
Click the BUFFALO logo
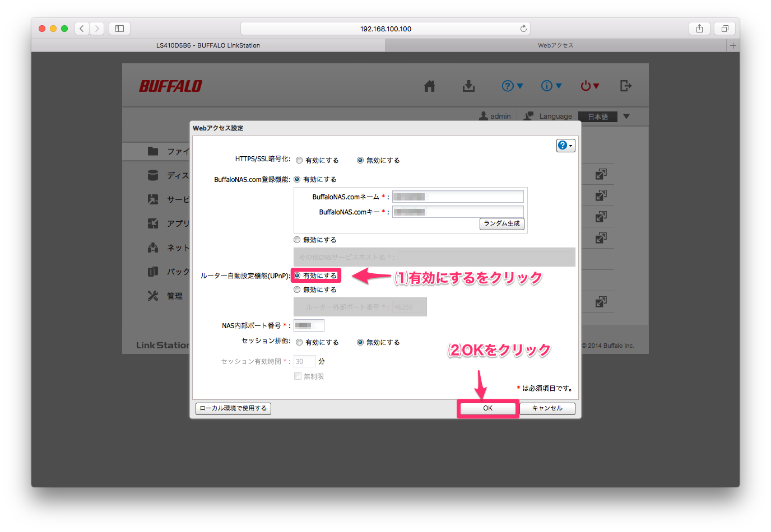pos(170,86)
